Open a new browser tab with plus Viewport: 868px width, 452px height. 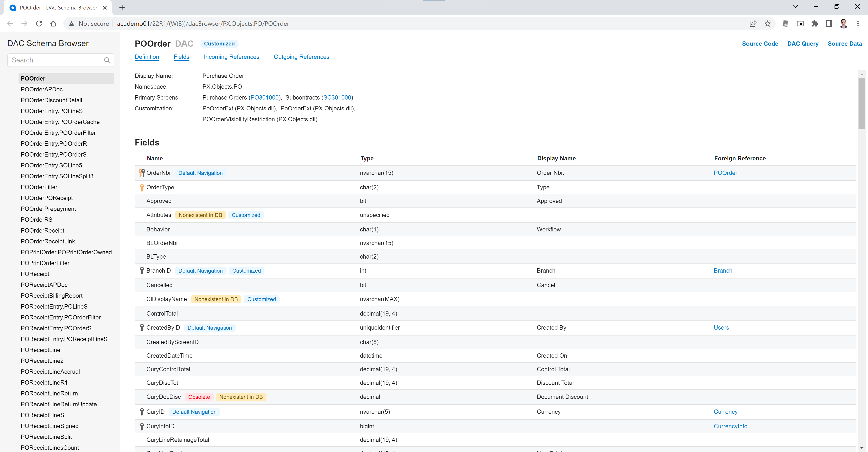coord(122,7)
